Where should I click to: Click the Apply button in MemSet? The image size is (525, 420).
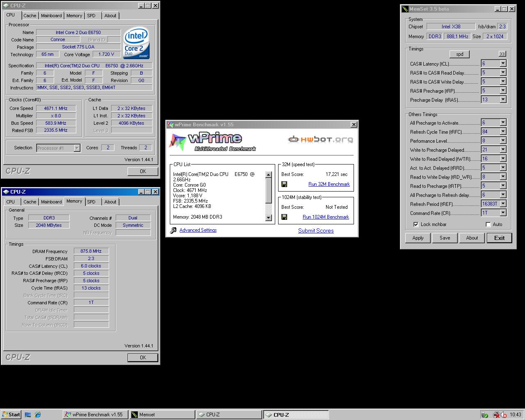418,238
